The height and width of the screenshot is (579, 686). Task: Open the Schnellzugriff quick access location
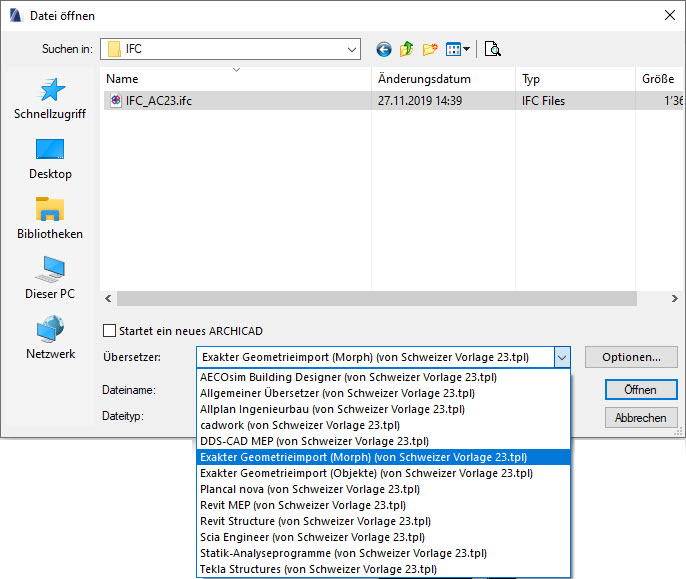pos(50,98)
